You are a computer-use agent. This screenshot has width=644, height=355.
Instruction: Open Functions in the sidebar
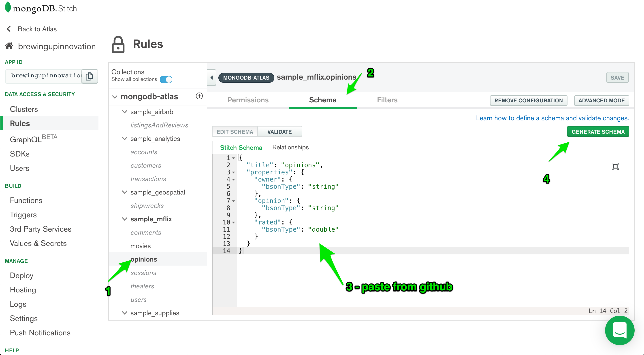pyautogui.click(x=26, y=201)
